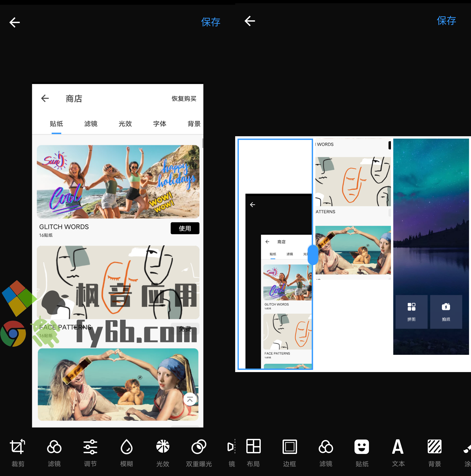Click the store back arrow next to 商店
The height and width of the screenshot is (476, 471).
point(45,98)
